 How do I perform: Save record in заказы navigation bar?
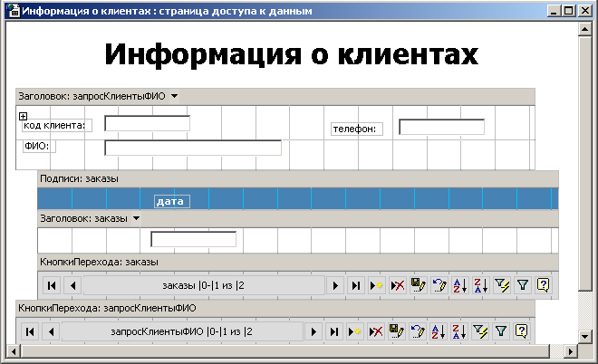pos(419,285)
